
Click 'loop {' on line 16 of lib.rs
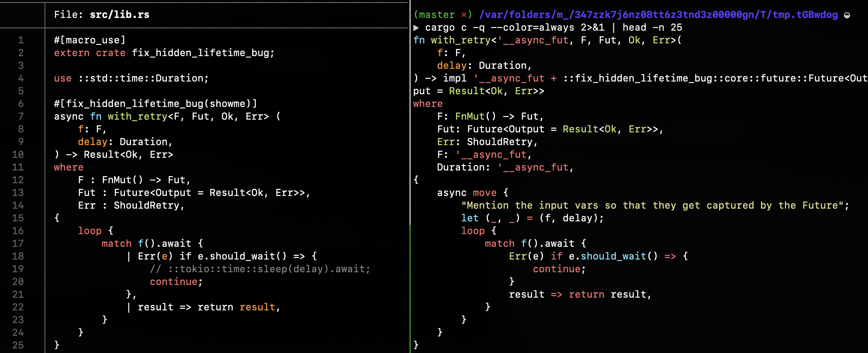[x=96, y=231]
